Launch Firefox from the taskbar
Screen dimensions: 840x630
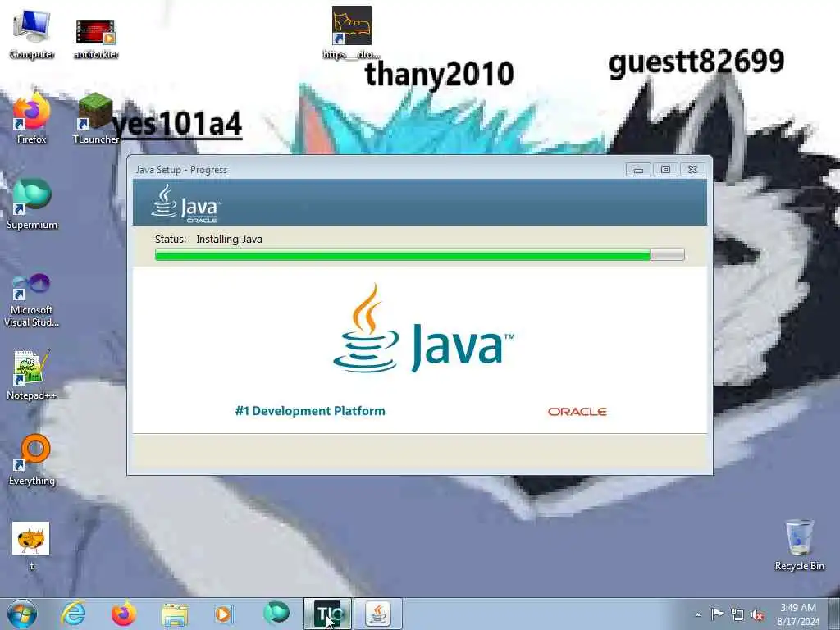[x=124, y=614]
